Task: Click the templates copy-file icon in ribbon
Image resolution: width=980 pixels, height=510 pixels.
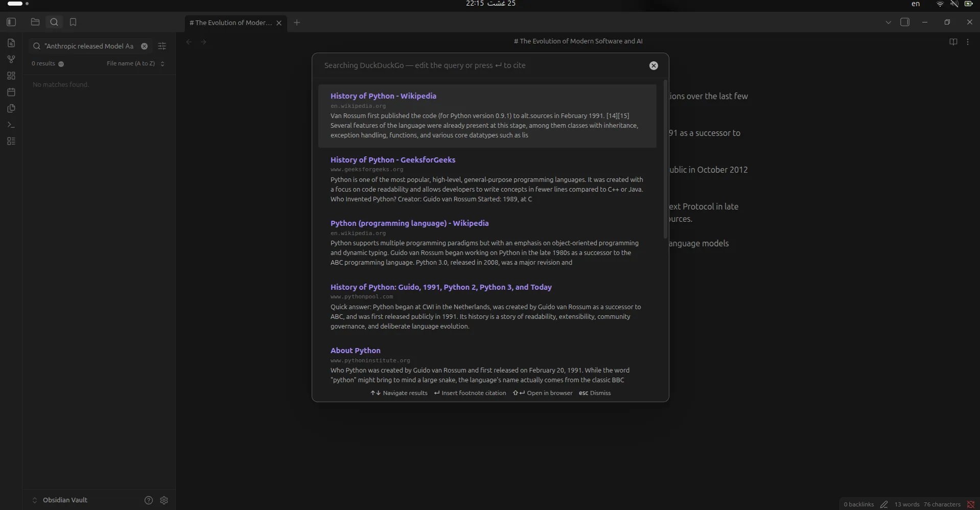Action: click(x=11, y=108)
